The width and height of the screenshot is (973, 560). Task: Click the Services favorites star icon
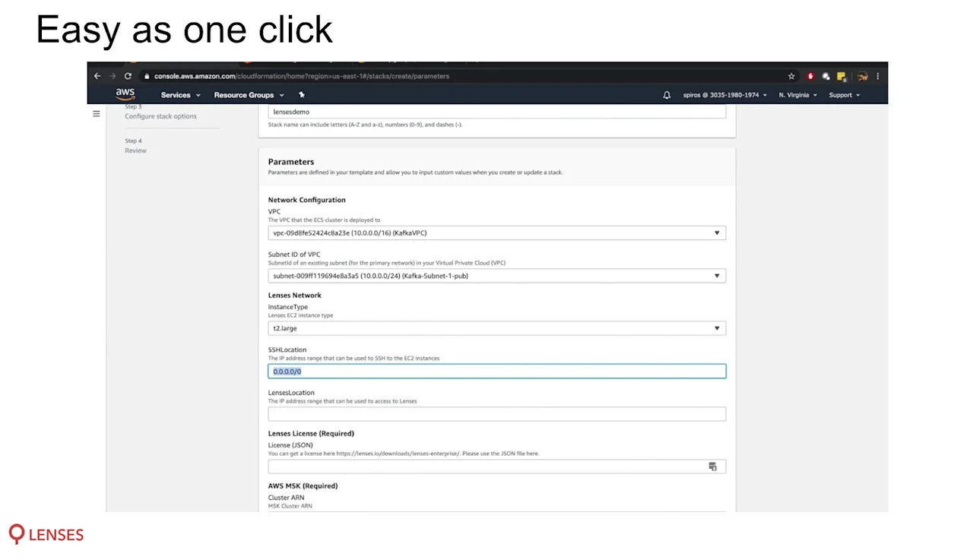(x=301, y=95)
